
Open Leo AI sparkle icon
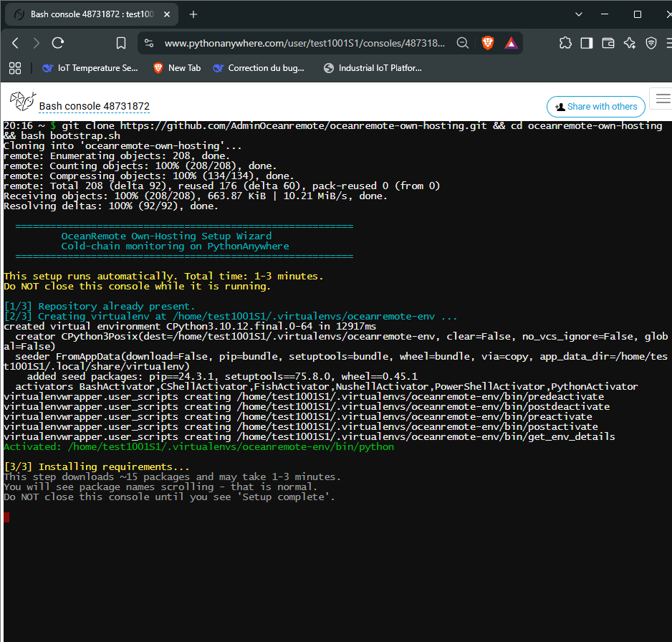click(630, 43)
